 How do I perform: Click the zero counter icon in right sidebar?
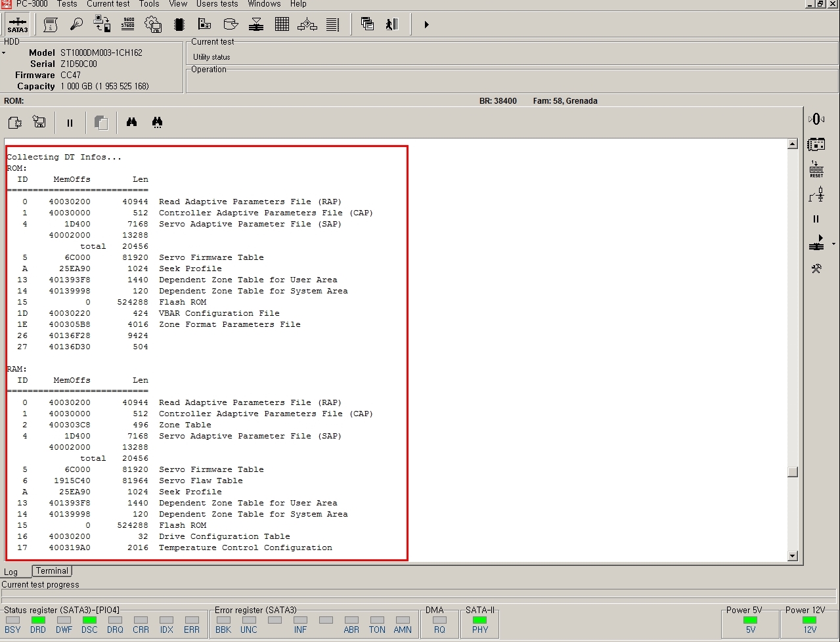(x=816, y=119)
